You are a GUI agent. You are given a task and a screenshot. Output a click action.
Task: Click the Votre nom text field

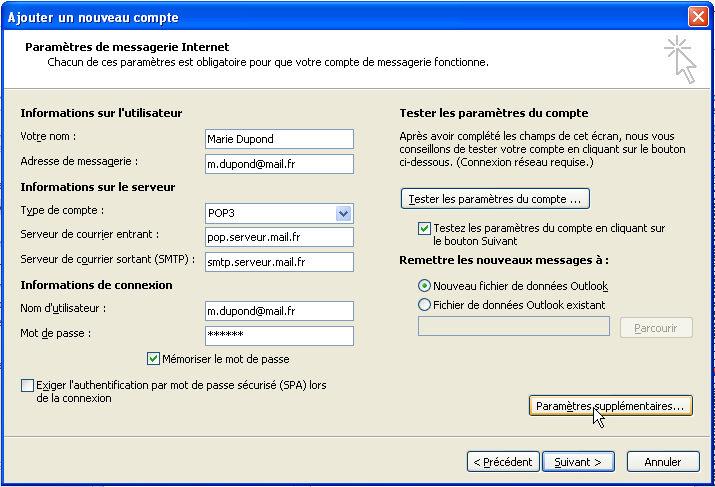[x=279, y=139]
